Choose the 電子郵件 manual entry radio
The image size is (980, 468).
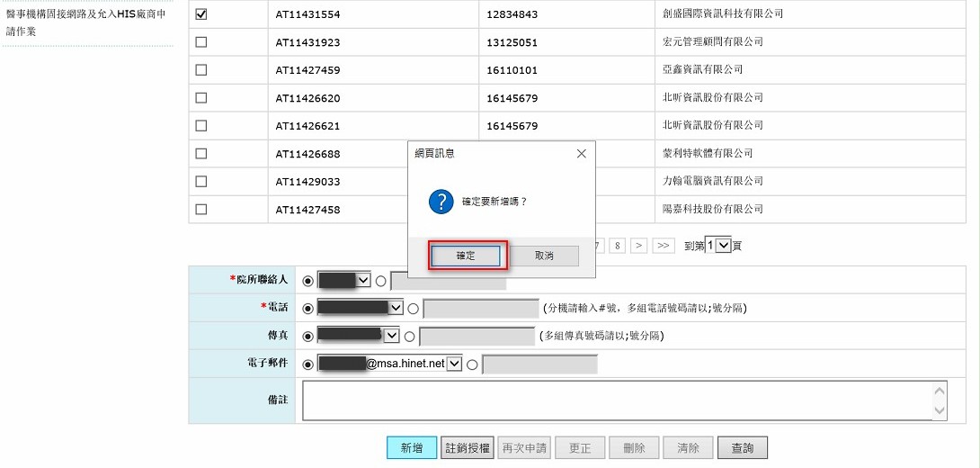[472, 364]
